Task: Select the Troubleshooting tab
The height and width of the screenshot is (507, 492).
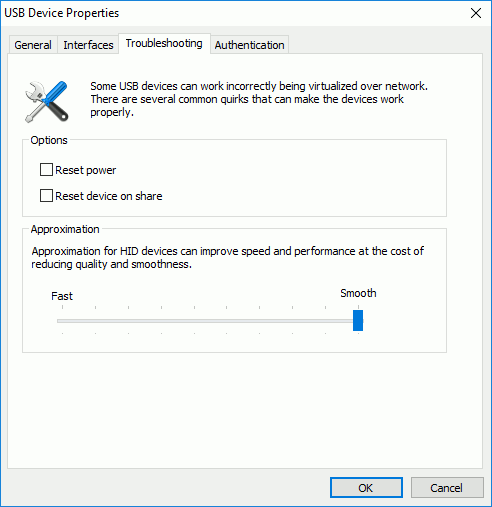Action: 164,43
